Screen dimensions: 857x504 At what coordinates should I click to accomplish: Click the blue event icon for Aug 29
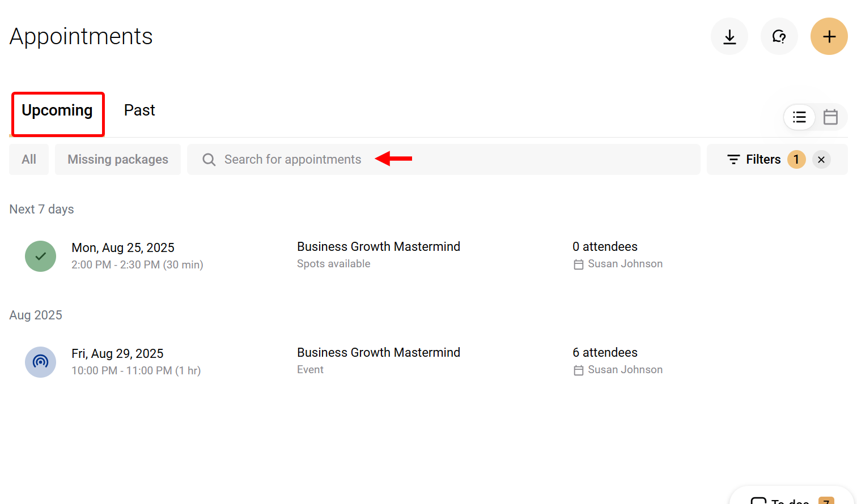tap(40, 362)
